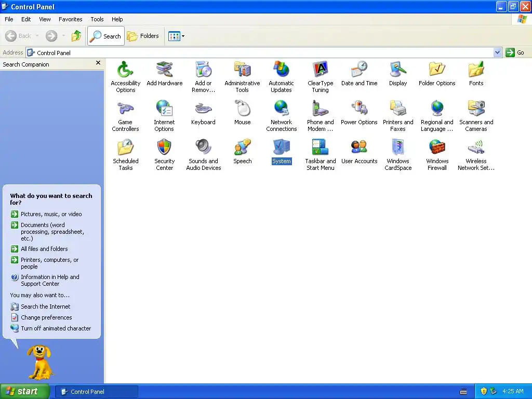Click the Up folder toolbar button
The image size is (532, 399).
(x=76, y=36)
